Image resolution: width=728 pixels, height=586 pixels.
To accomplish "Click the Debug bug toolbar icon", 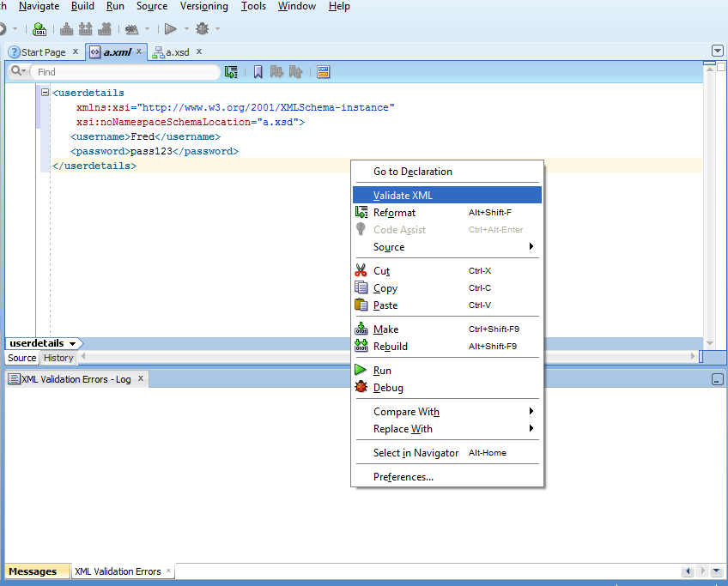I will (x=202, y=29).
